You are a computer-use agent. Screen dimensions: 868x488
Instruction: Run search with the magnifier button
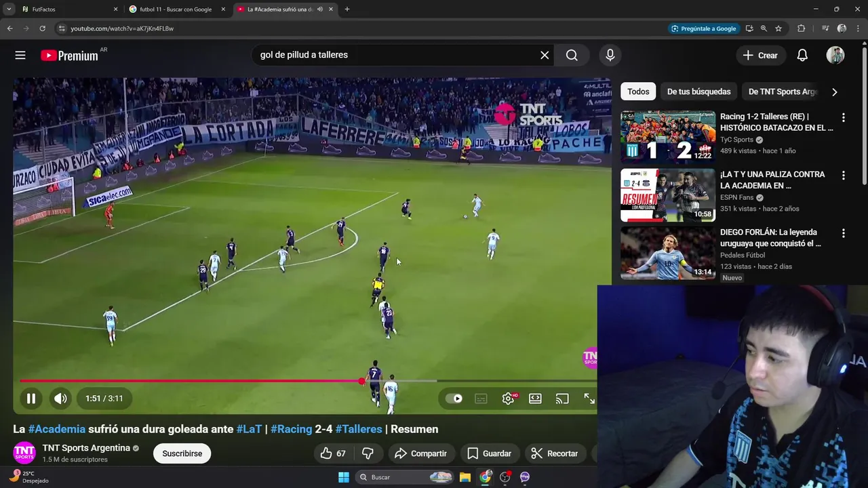coord(572,56)
